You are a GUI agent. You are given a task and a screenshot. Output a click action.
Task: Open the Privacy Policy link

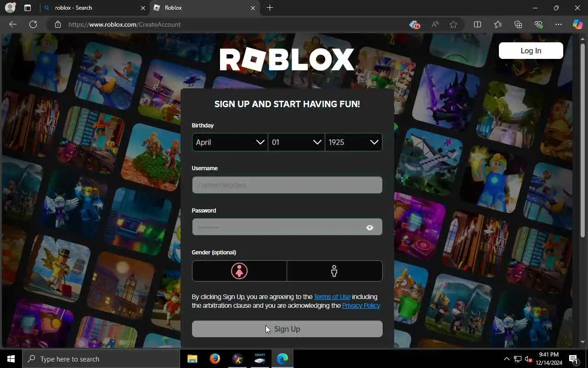tap(361, 305)
